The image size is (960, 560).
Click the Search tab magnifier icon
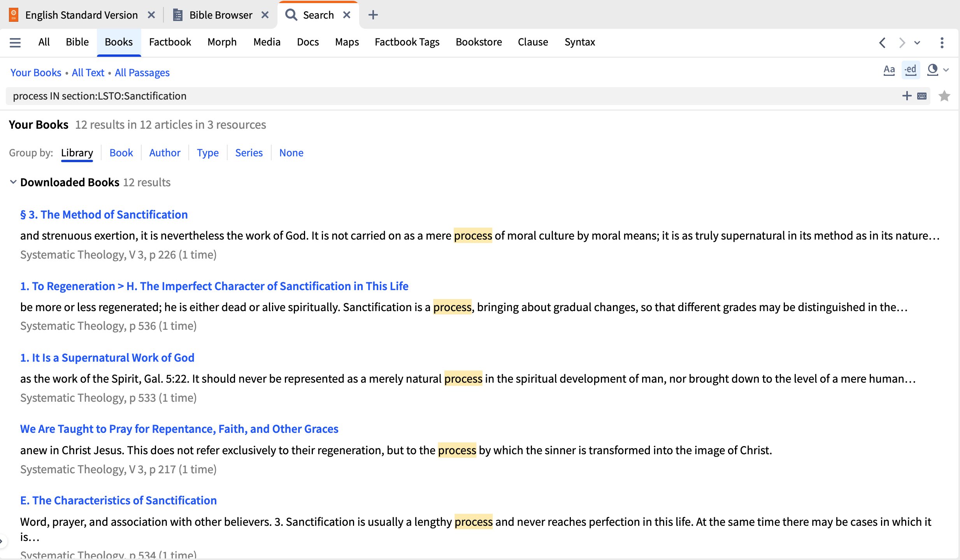(291, 15)
